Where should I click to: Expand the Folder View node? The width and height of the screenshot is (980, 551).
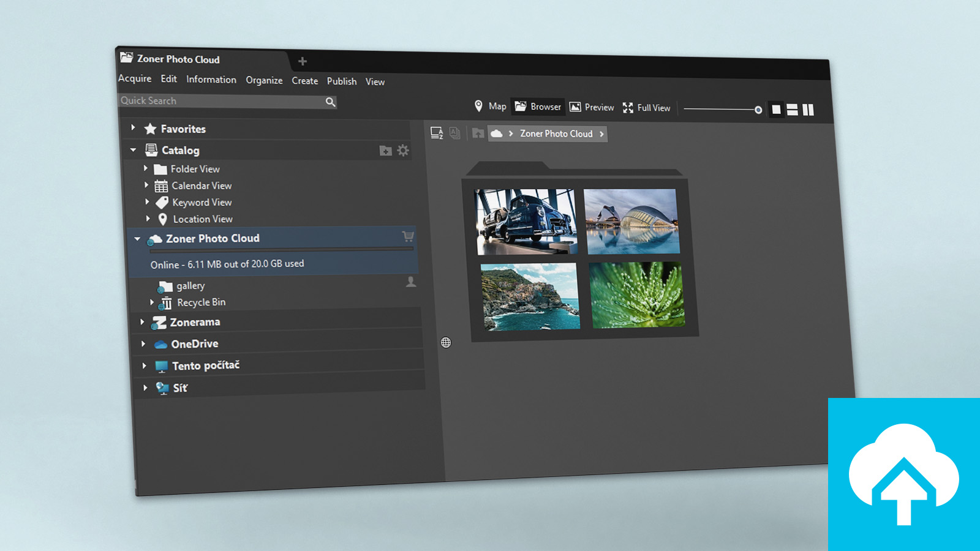point(146,168)
